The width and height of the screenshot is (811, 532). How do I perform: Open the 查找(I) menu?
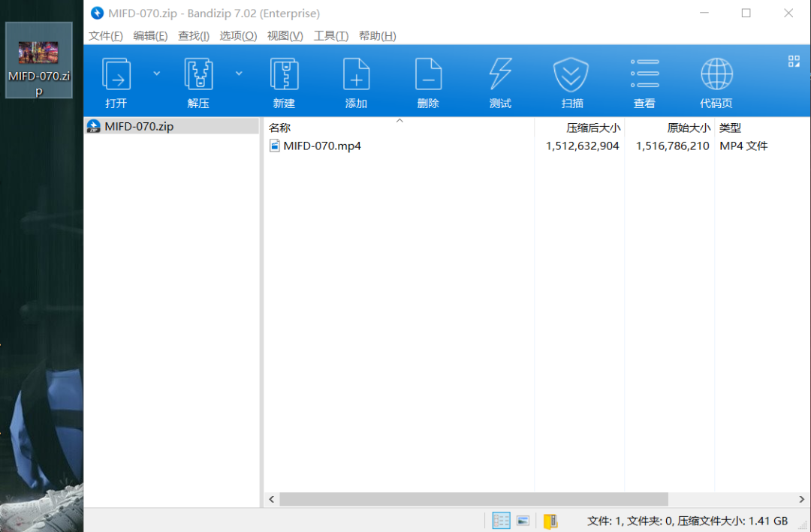[x=194, y=36]
